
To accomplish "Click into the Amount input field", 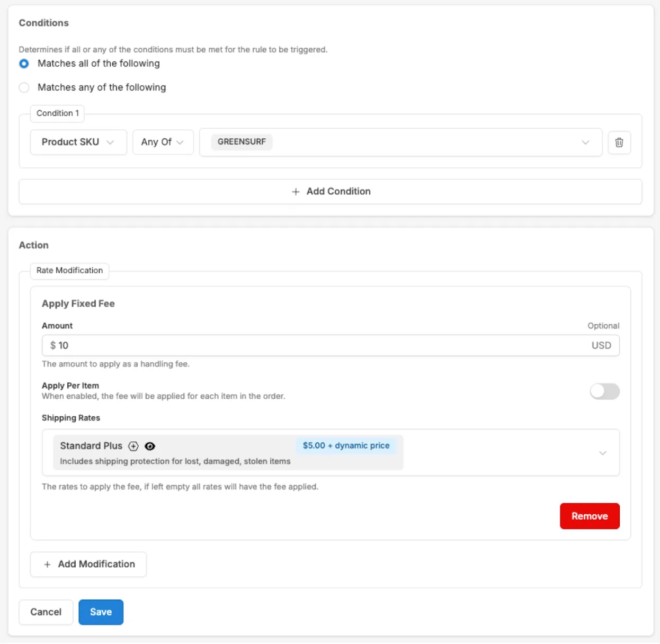I will pos(318,345).
